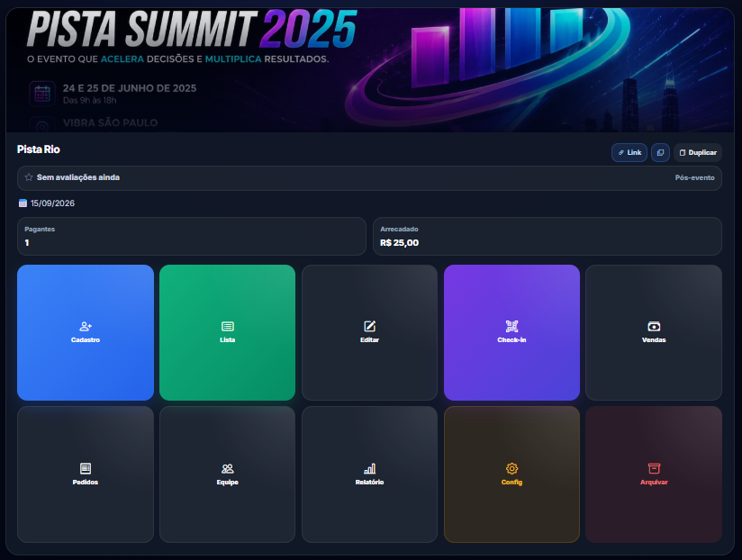This screenshot has height=560, width=742.
Task: Click the Link button
Action: (x=629, y=153)
